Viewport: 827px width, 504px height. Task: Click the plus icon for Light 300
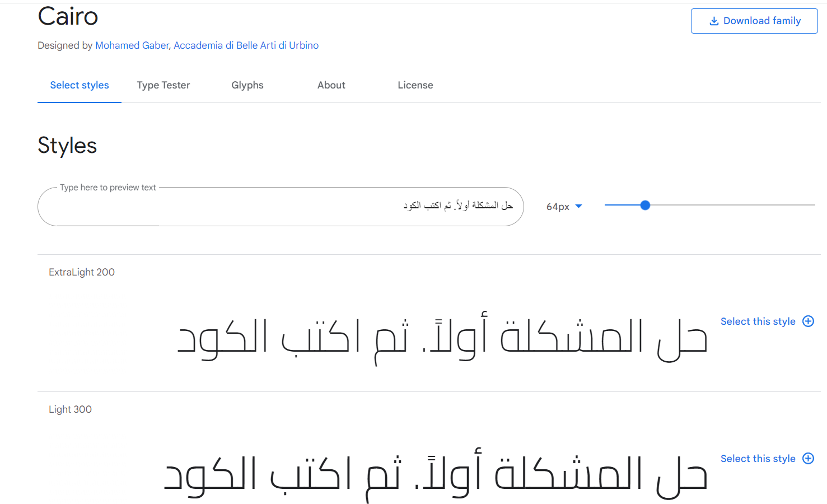(808, 459)
